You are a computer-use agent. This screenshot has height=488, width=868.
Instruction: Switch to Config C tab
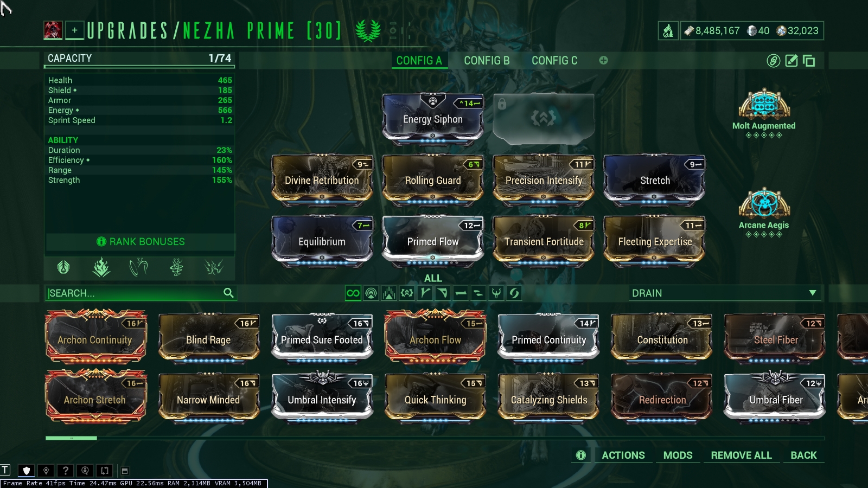pos(554,61)
